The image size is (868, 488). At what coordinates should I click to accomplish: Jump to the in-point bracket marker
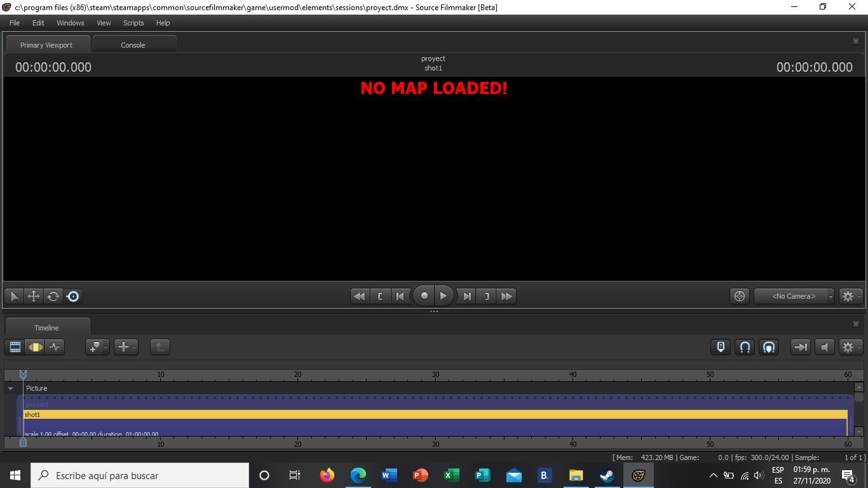tap(380, 296)
